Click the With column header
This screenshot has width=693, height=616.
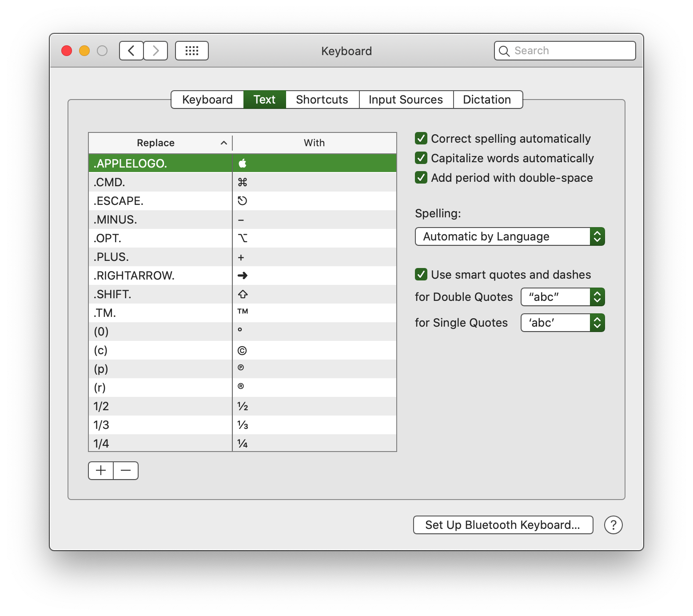pyautogui.click(x=315, y=143)
